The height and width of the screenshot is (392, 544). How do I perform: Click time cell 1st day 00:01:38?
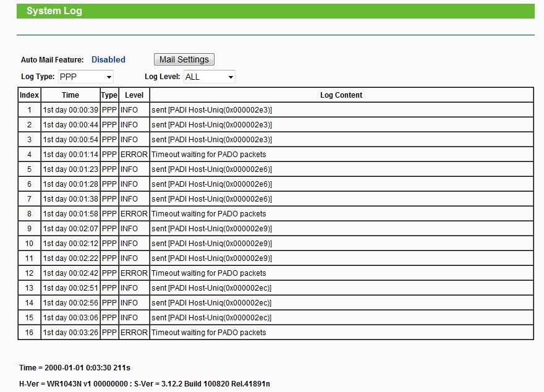(70, 199)
